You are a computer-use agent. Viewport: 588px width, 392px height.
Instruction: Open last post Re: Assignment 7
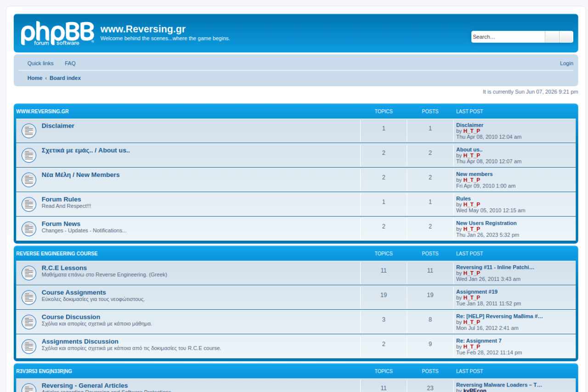(479, 341)
